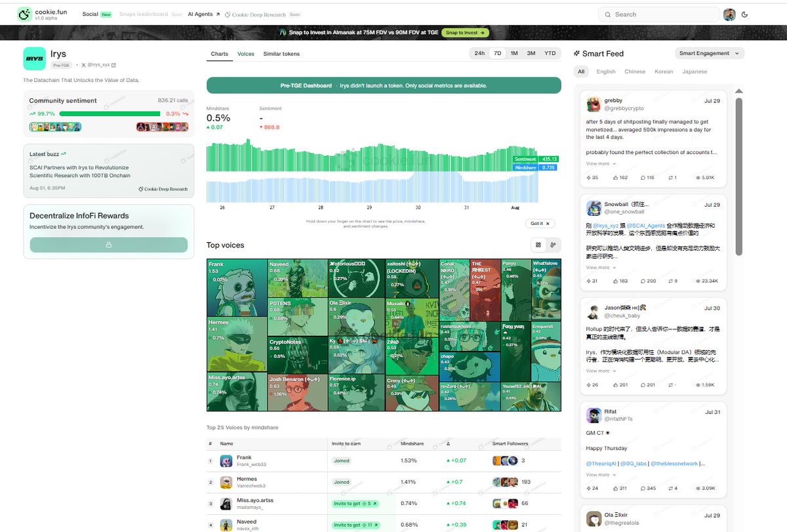Click the green Sentiment 435.13 chart label
The image size is (787, 532).
coord(536,159)
